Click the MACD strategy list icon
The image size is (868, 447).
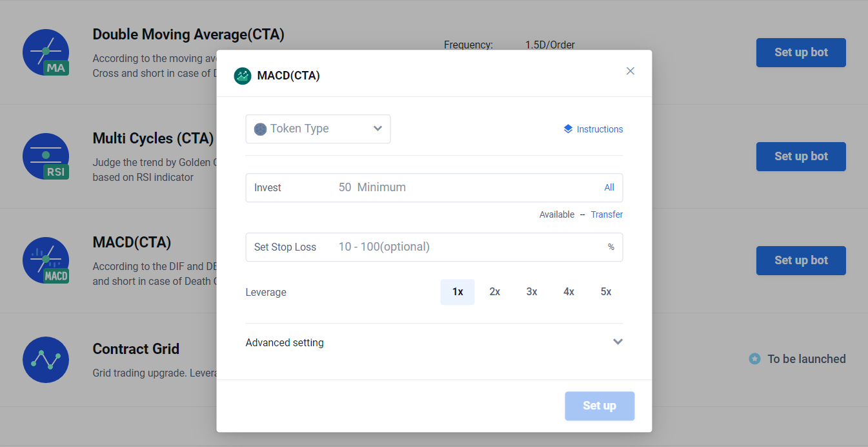(x=46, y=260)
